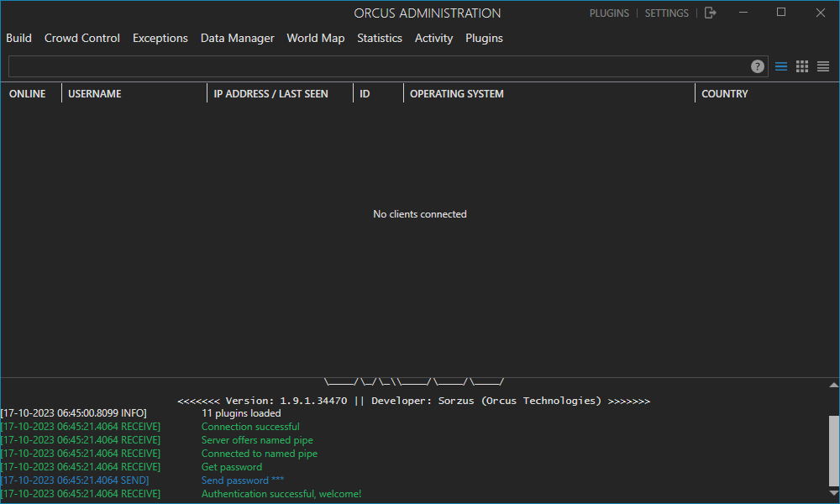
Task: Sort clients by COUNTRY column header
Action: click(x=724, y=94)
